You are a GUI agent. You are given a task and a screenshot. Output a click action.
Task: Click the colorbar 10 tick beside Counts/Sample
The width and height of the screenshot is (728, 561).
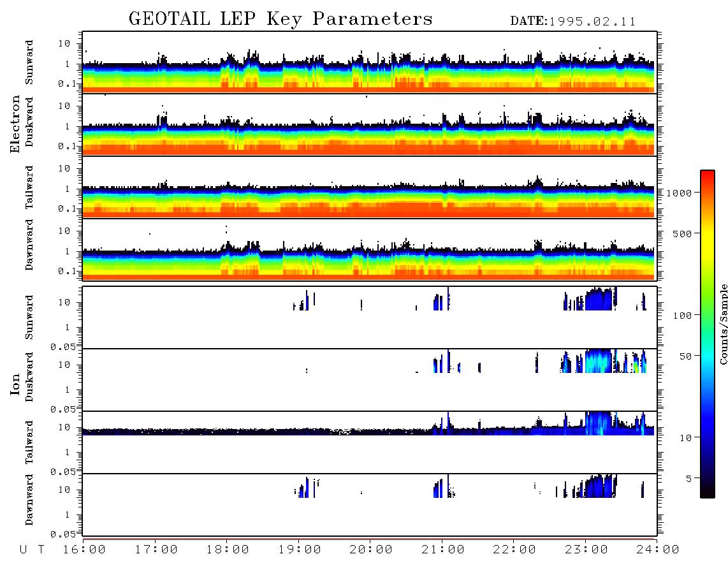coord(686,438)
